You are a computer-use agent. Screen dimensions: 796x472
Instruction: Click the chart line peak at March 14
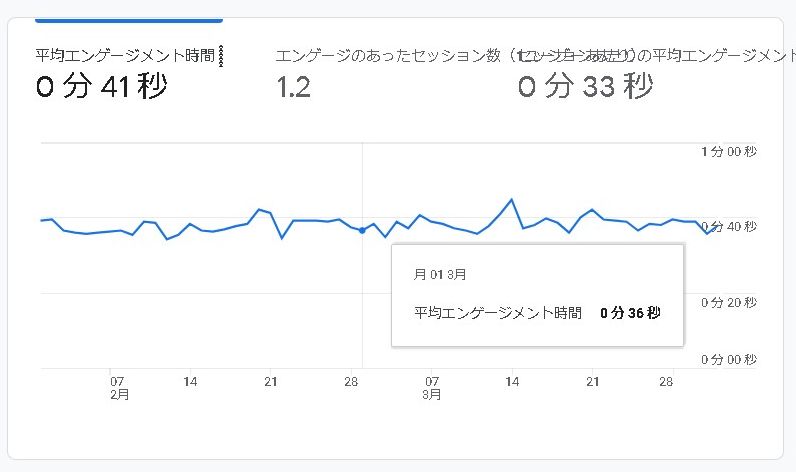[x=512, y=200]
